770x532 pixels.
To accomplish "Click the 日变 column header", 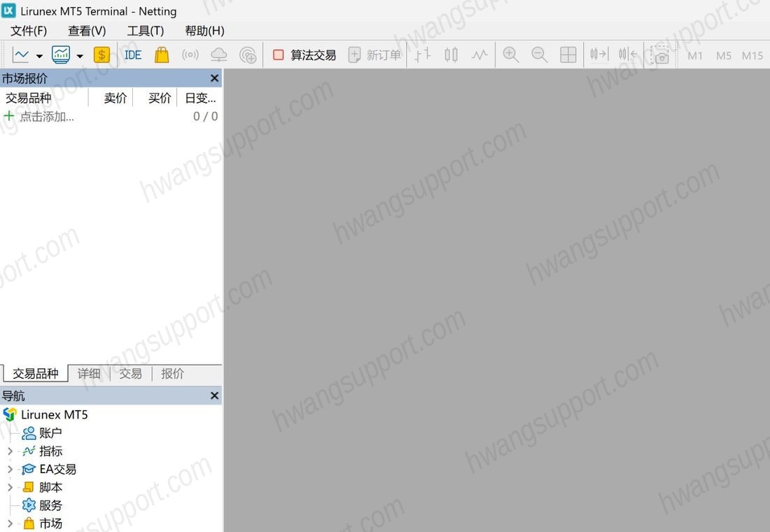I will coord(200,98).
